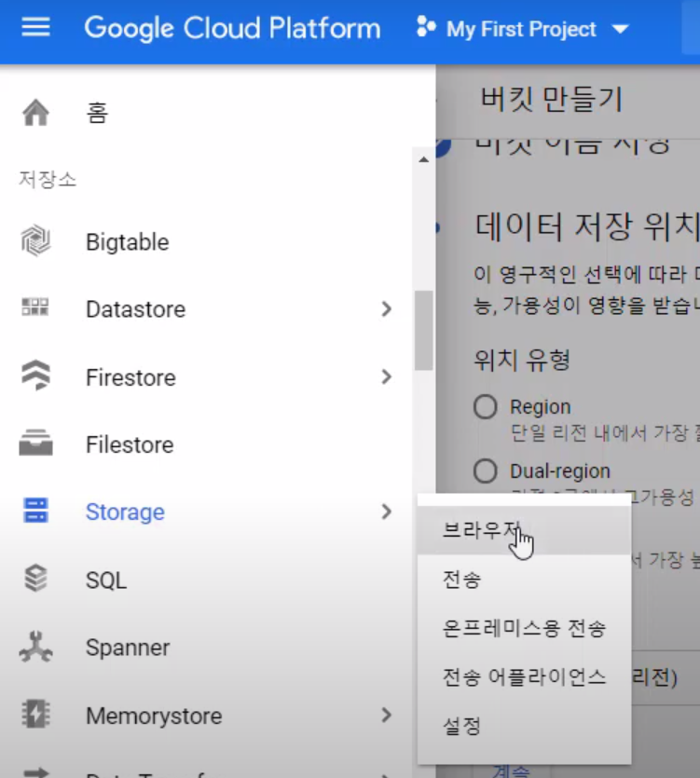The height and width of the screenshot is (778, 700).
Task: Click the Filestore drawer icon
Action: click(35, 443)
